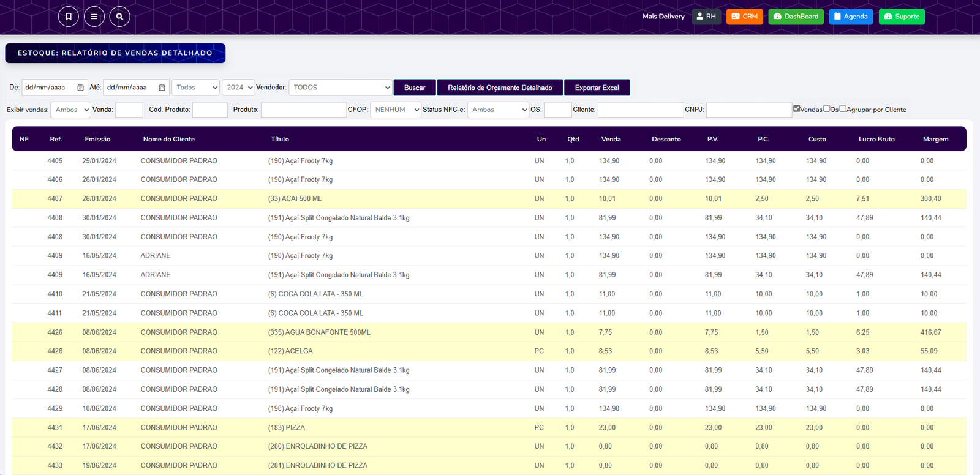Screen dimensions: 980x475
Task: Expand the CFOP NENHUM dropdown
Action: 396,110
